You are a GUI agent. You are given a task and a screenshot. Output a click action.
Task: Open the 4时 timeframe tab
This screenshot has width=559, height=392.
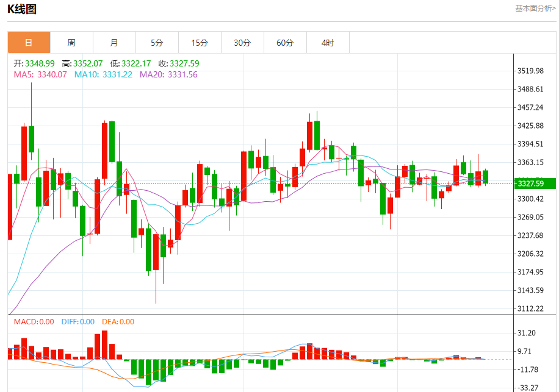coord(328,43)
